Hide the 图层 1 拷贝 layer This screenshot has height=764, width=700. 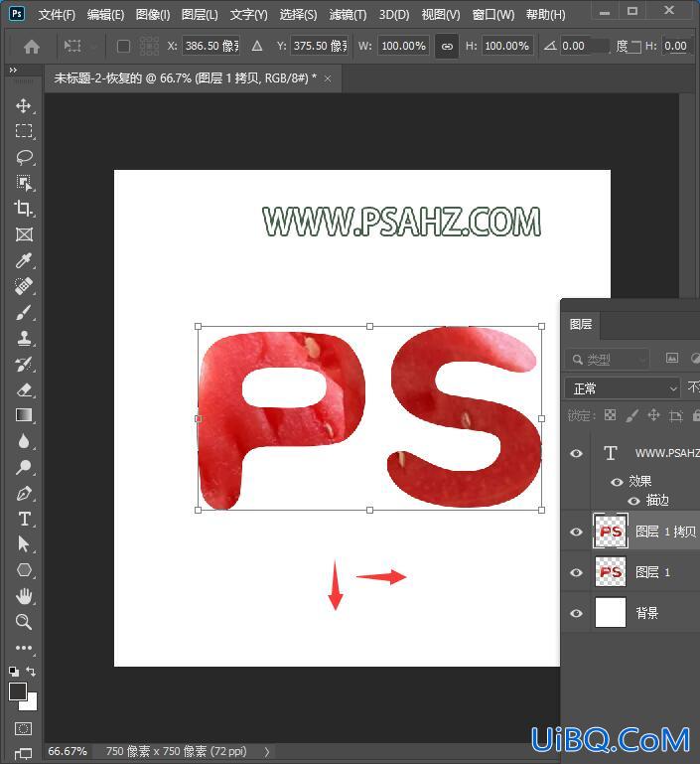point(576,532)
